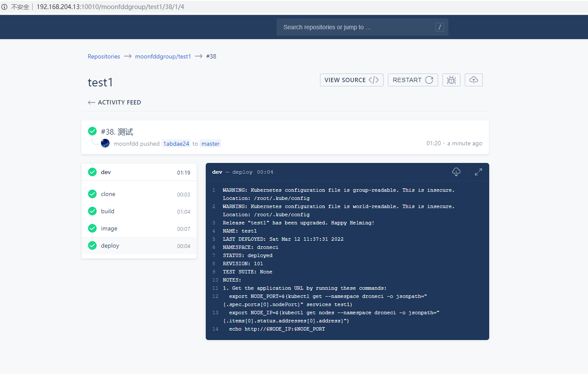Click the debug bug icon button

tap(451, 80)
